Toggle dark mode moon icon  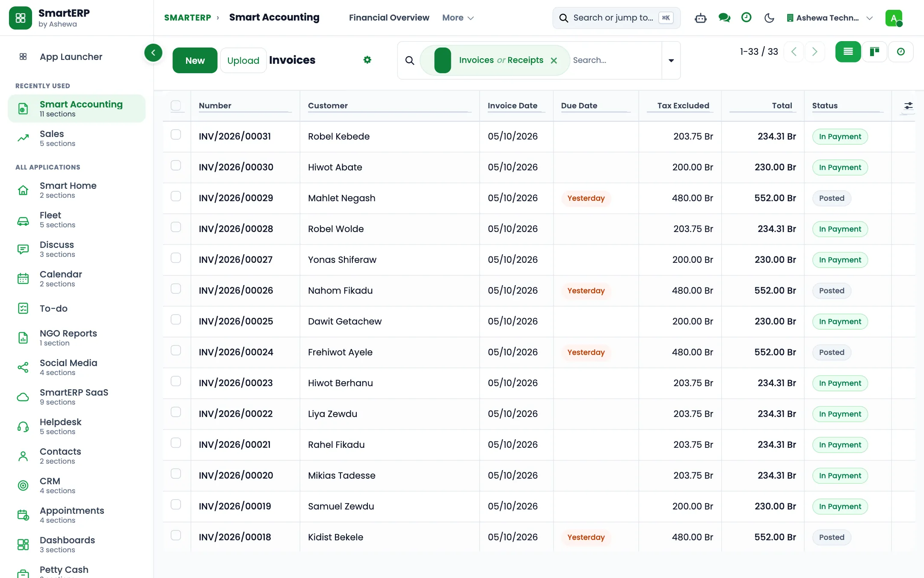[769, 18]
